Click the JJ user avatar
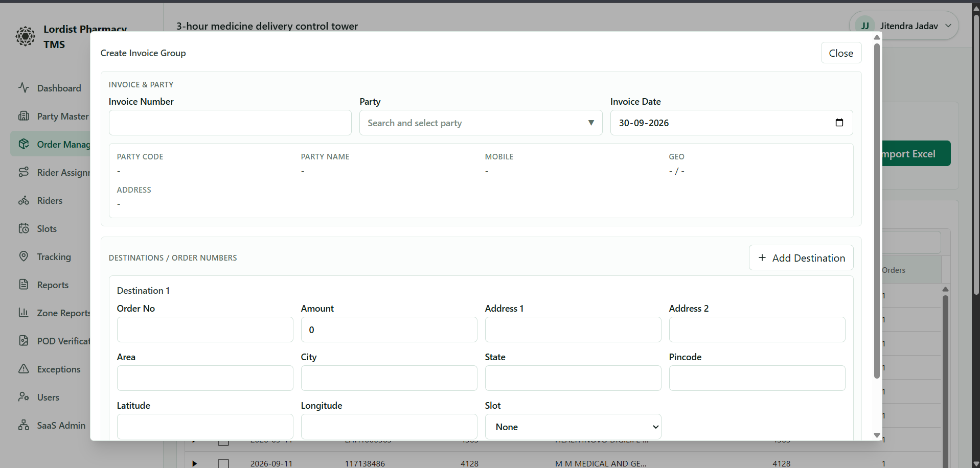The image size is (980, 468). [x=865, y=26]
